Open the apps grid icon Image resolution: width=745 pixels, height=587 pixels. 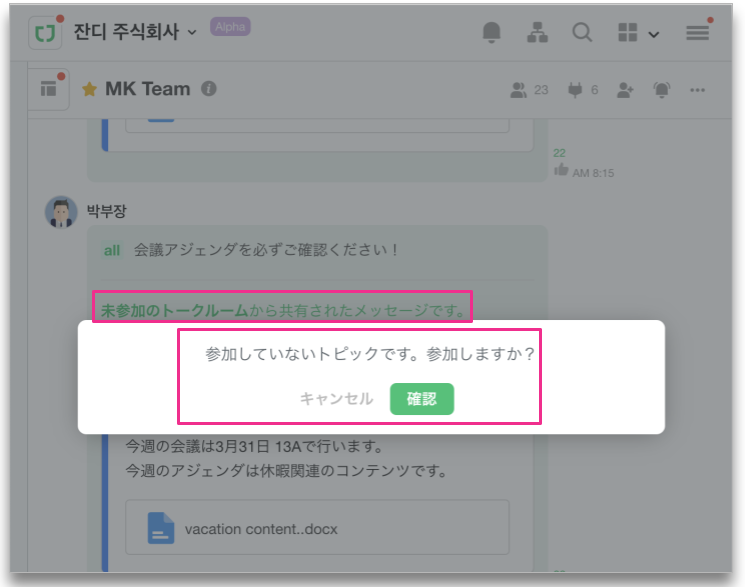click(x=628, y=32)
